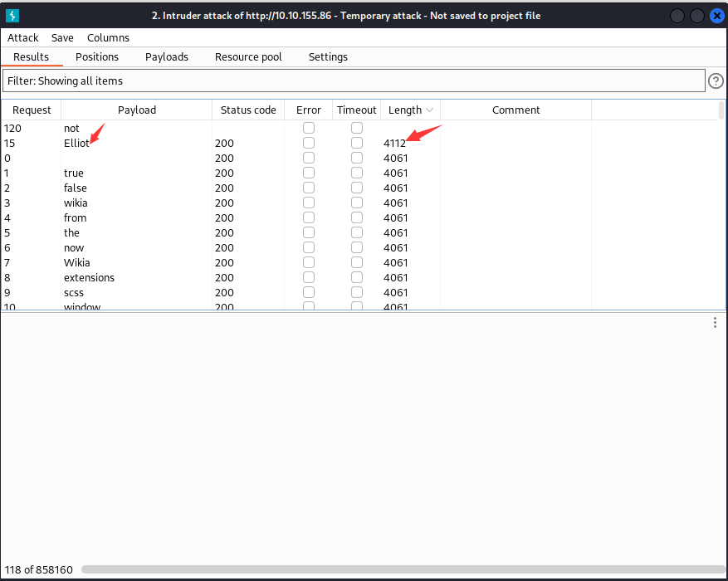The height and width of the screenshot is (581, 728).
Task: Sort by the Payload column header
Action: (137, 110)
